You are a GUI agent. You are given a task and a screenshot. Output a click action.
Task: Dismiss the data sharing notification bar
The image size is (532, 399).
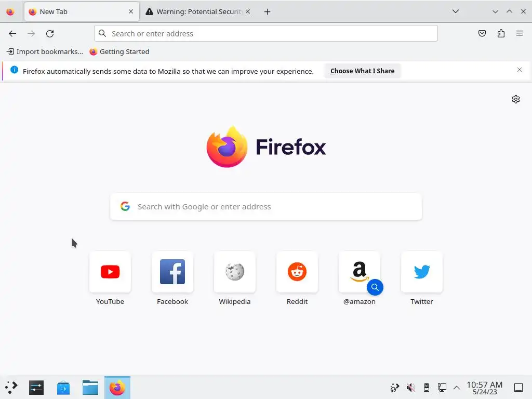pos(520,70)
